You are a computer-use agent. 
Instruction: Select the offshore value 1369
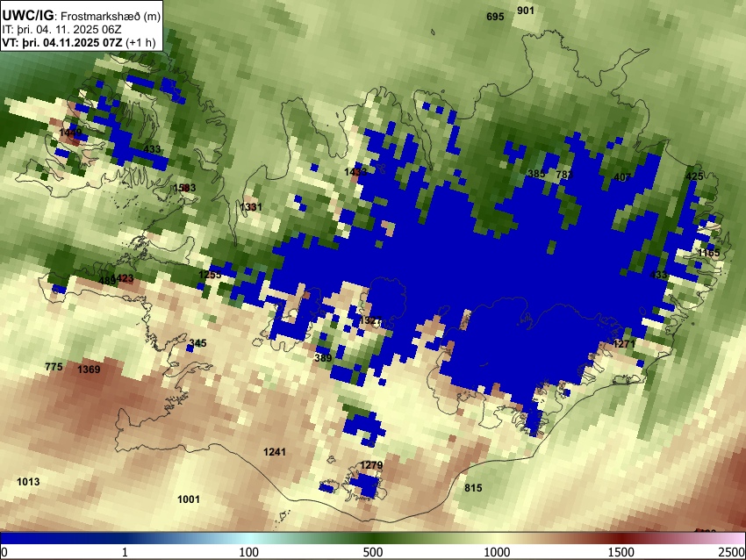(x=89, y=370)
